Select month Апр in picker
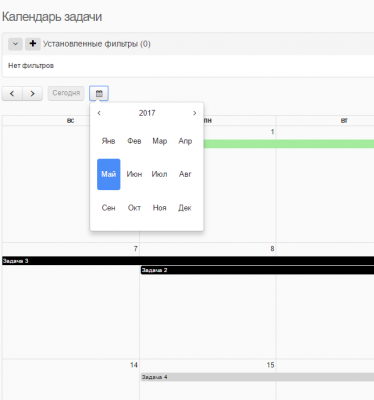The height and width of the screenshot is (400, 374). click(185, 141)
